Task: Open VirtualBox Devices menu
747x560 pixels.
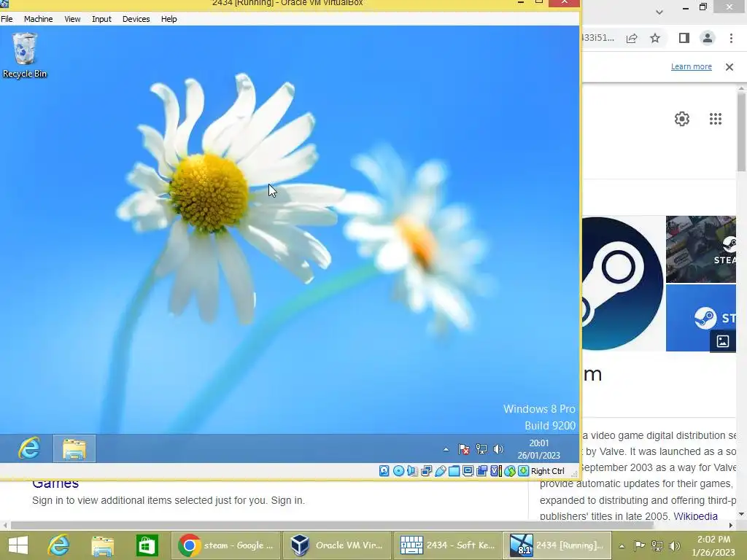Action: coord(136,19)
